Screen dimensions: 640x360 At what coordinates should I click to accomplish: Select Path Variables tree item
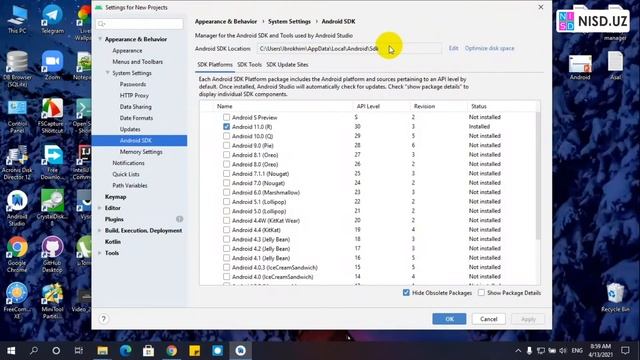pyautogui.click(x=130, y=185)
